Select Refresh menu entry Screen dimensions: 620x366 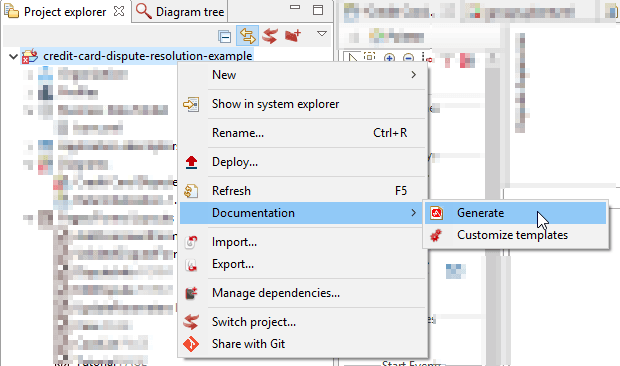click(x=303, y=191)
